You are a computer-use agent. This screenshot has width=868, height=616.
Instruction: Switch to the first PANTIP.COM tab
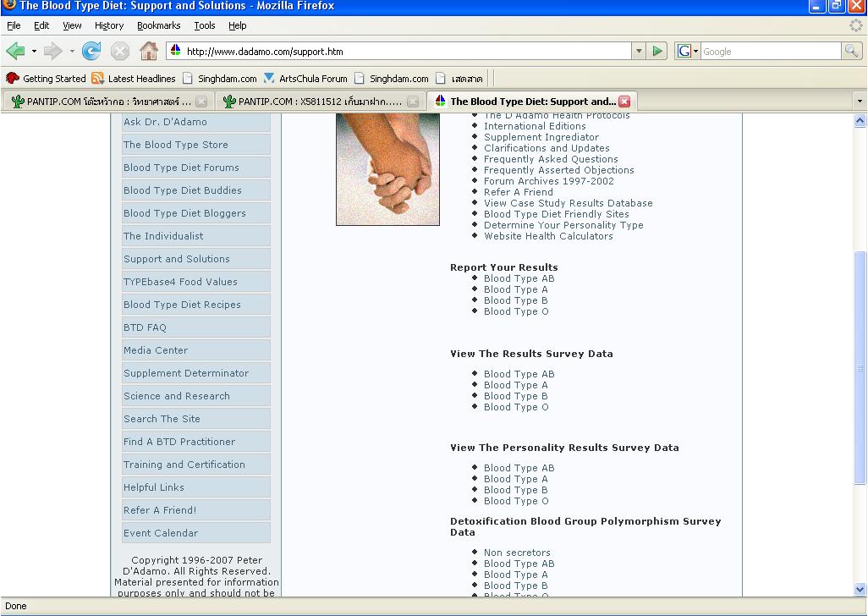[108, 102]
